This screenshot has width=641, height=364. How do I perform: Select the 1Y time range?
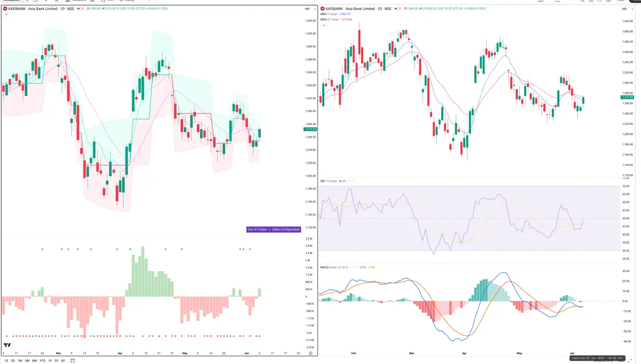(50, 361)
